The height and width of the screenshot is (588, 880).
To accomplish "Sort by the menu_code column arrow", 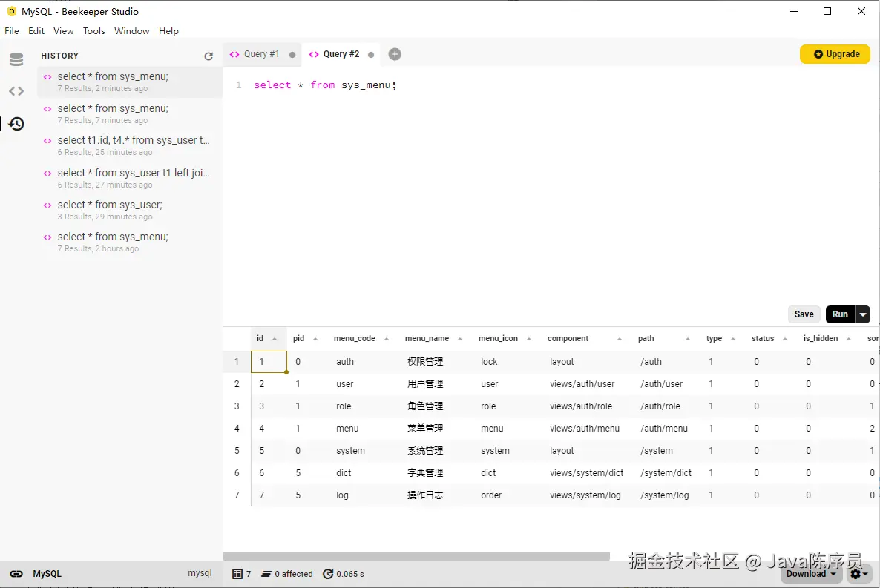I will tap(387, 339).
